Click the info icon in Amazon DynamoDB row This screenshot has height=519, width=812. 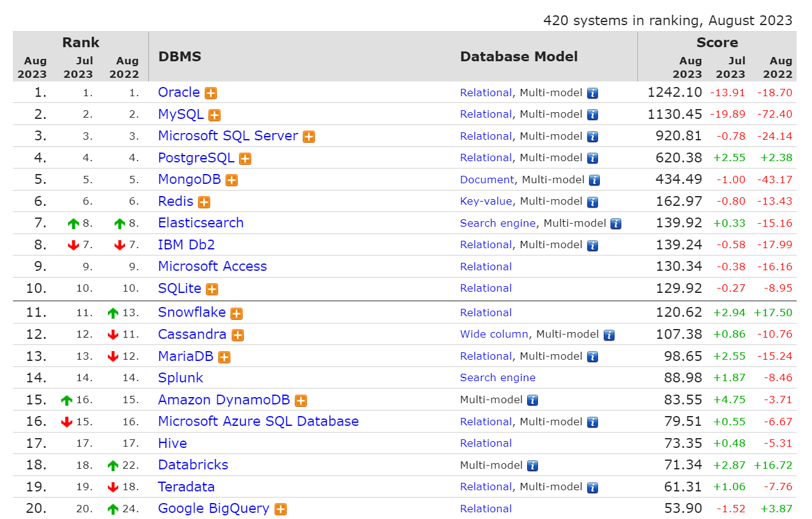533,401
